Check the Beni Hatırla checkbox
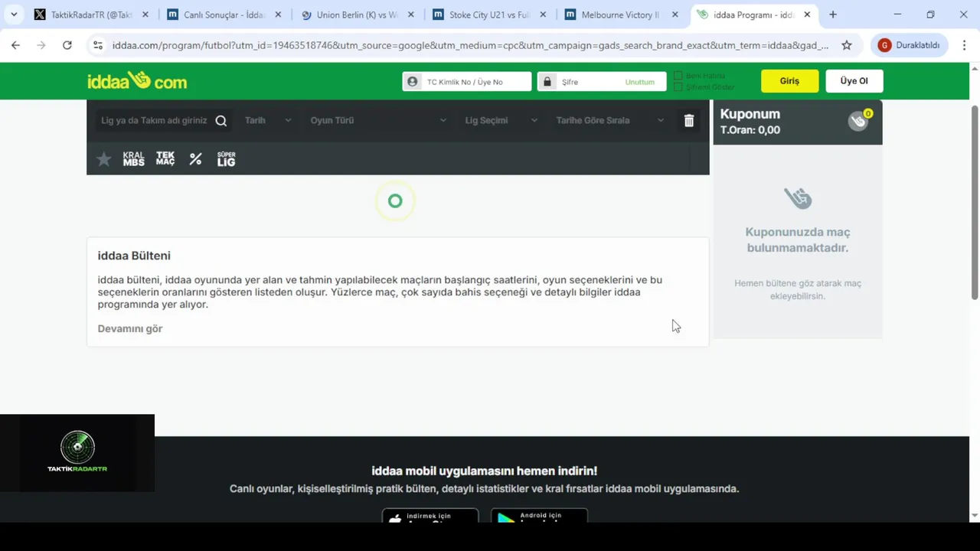 tap(678, 76)
